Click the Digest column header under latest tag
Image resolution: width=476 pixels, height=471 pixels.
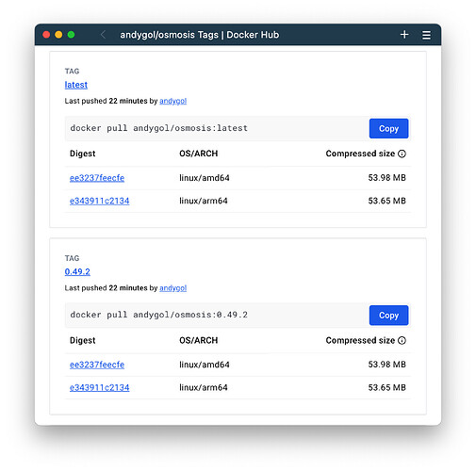[82, 154]
